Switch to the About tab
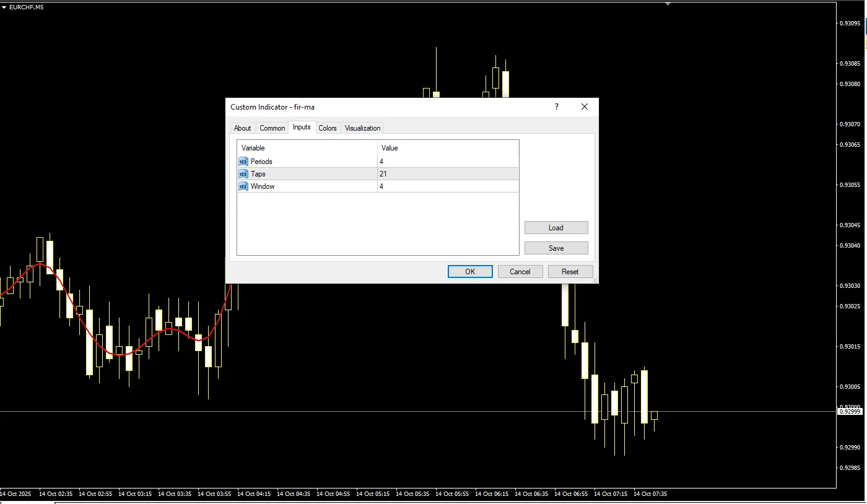 point(242,128)
